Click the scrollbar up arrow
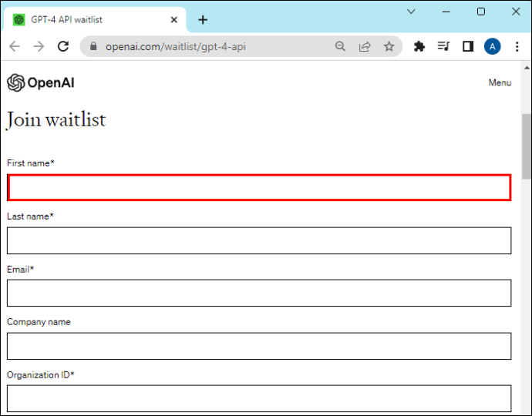Screen dimensions: 532x416 527,68
